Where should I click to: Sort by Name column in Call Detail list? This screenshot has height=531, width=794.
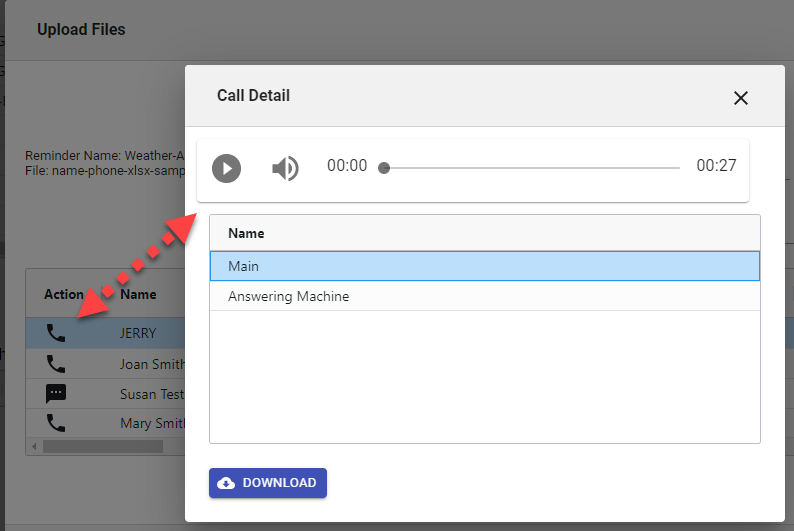click(246, 233)
